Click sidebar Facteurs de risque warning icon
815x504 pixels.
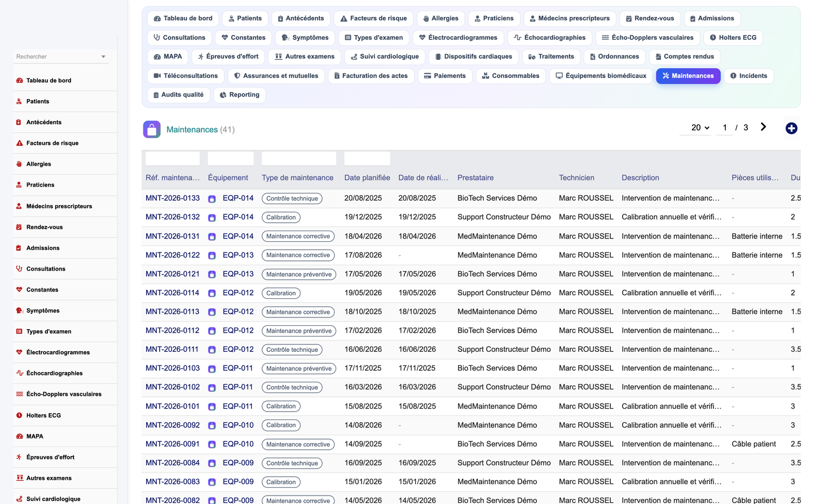point(19,143)
